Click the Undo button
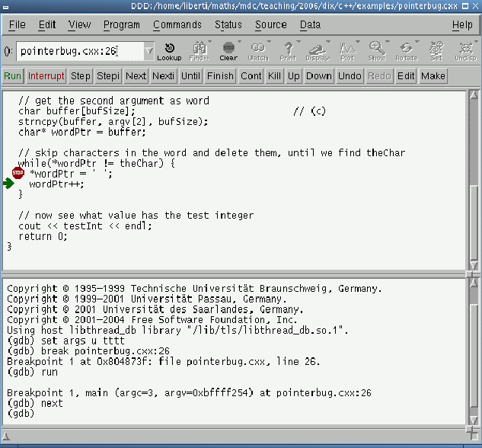 (x=350, y=76)
